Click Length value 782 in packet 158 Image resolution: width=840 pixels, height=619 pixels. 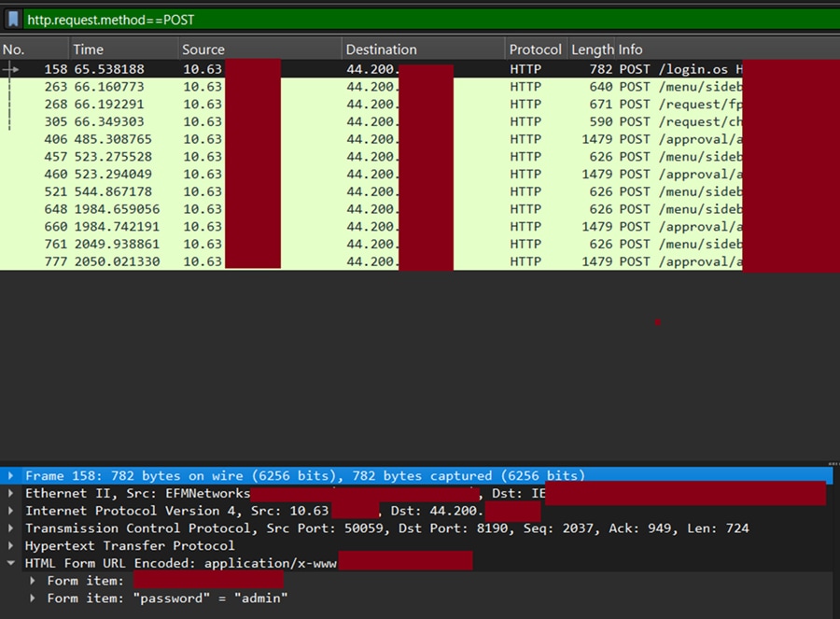click(600, 69)
